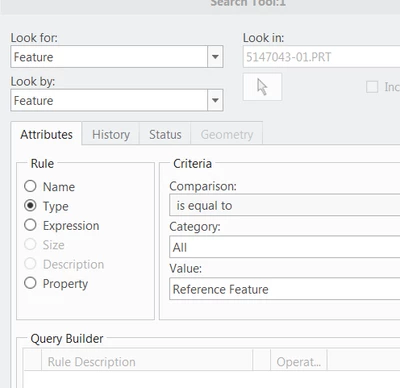Open the Look for dropdown arrow
The width and height of the screenshot is (400, 388).
coord(215,57)
